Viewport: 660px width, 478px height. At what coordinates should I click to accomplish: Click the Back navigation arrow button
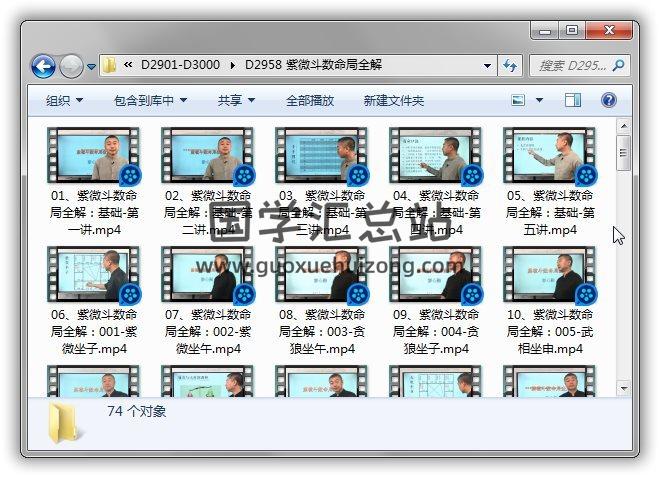click(x=43, y=67)
